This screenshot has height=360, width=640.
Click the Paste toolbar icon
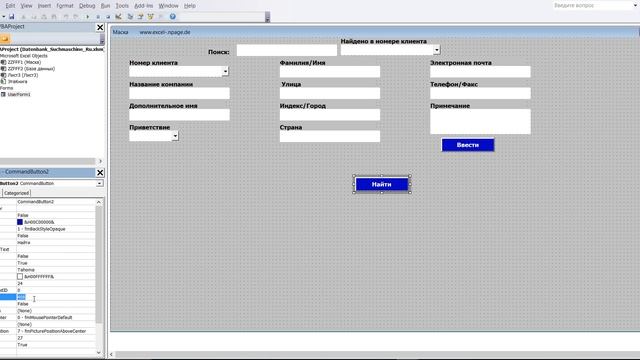[x=44, y=17]
